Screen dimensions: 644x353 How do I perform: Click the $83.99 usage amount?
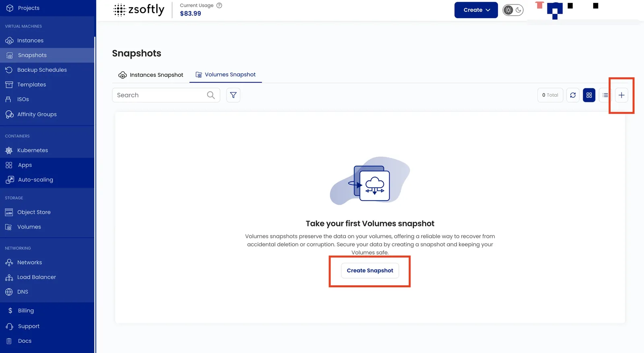coord(190,13)
